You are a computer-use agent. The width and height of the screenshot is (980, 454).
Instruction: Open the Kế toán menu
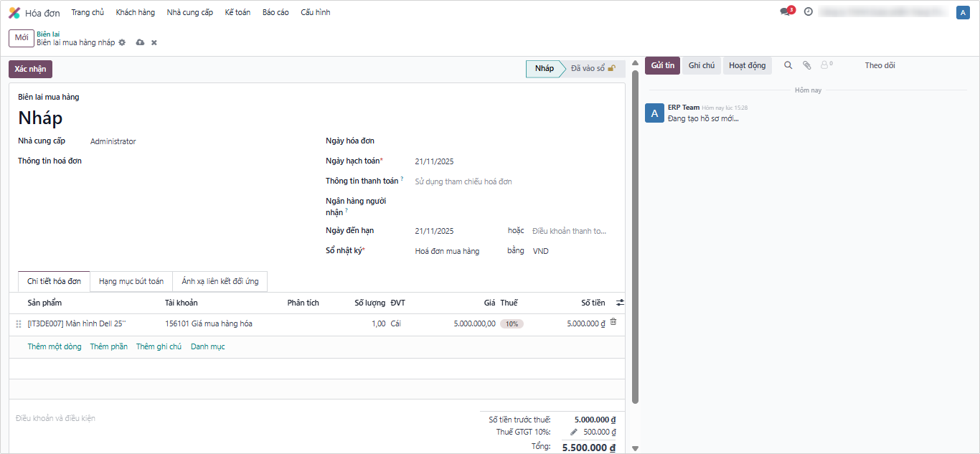click(x=237, y=12)
